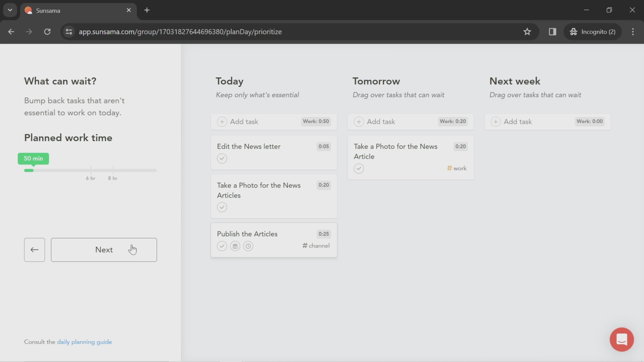Expand the browser tab list with plus button
This screenshot has height=362, width=644.
146,10
